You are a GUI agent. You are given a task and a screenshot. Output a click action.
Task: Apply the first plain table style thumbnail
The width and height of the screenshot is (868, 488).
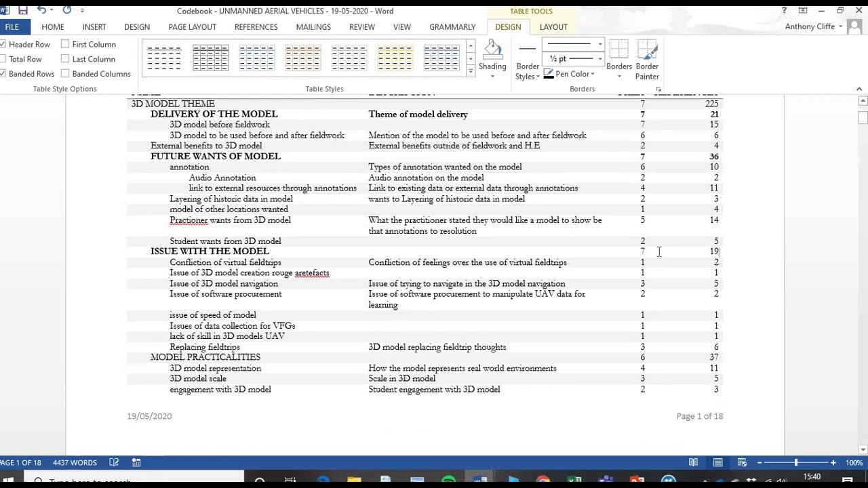coord(164,58)
